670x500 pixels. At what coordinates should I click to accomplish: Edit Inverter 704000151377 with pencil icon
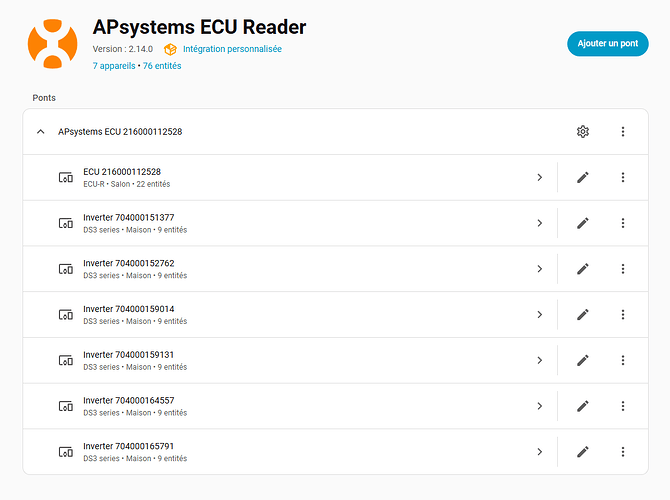(583, 223)
